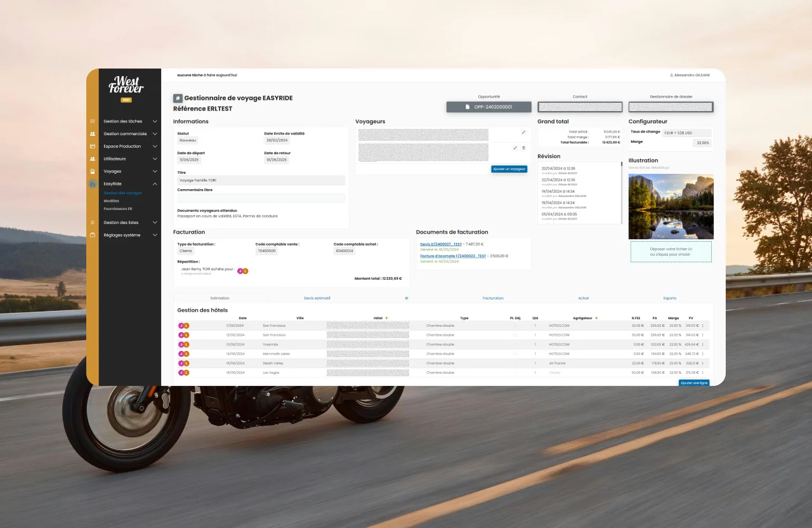Open the Estimation tab

click(219, 298)
